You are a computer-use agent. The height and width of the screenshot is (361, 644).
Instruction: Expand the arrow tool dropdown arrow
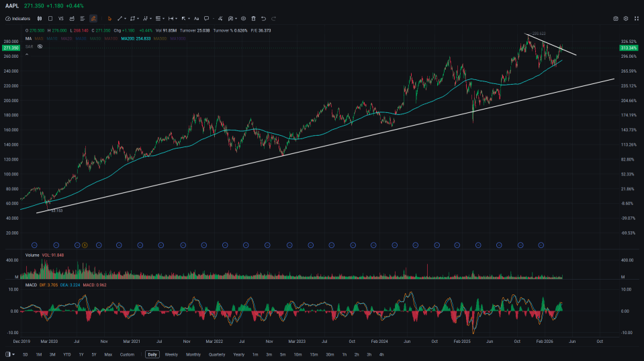click(189, 19)
